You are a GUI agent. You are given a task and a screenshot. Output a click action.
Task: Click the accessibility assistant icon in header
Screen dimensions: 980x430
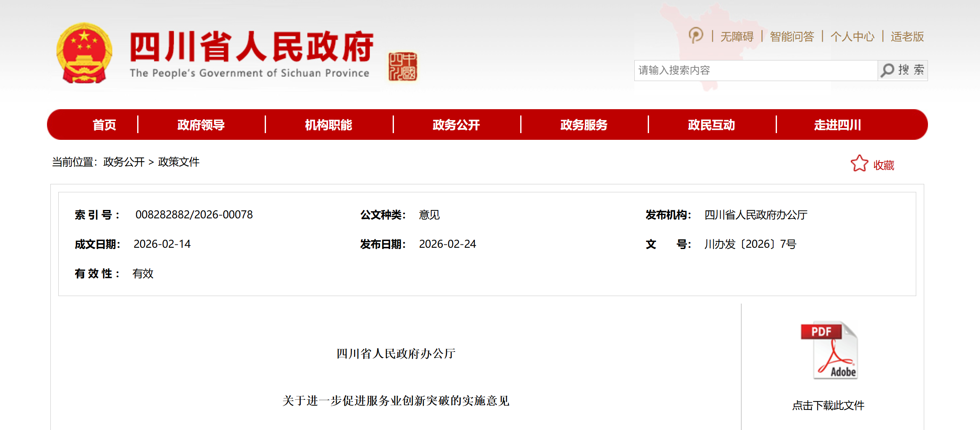coord(696,36)
